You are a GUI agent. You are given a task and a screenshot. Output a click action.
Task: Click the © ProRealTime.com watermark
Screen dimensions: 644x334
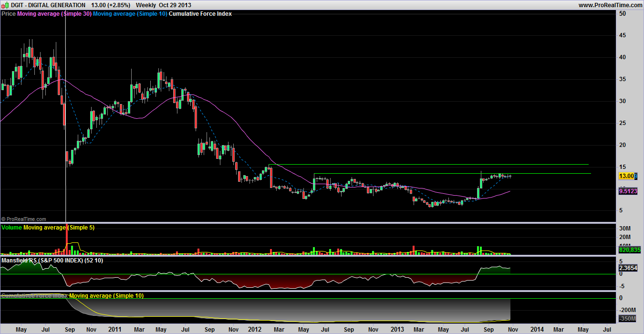coord(24,219)
